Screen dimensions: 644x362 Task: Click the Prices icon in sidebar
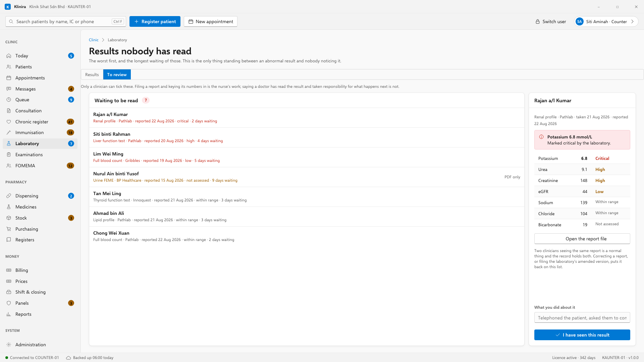coord(9,281)
